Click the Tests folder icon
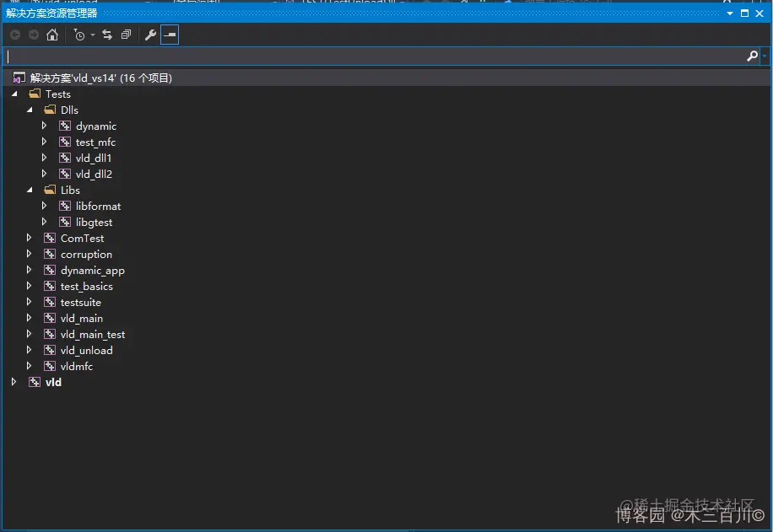The height and width of the screenshot is (532, 773). (x=35, y=94)
